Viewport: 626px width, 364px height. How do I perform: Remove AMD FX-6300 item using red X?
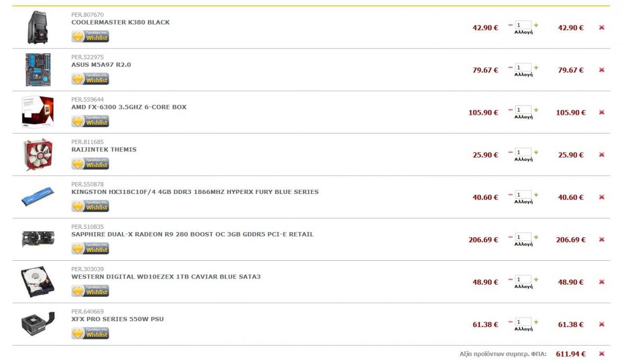pos(601,112)
